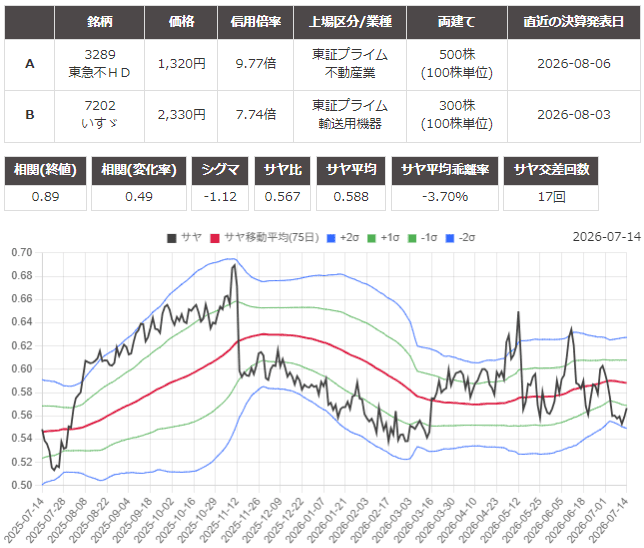Click row B's 両建て 300株 cell
Viewport: 644px width, 548px height.
457,115
